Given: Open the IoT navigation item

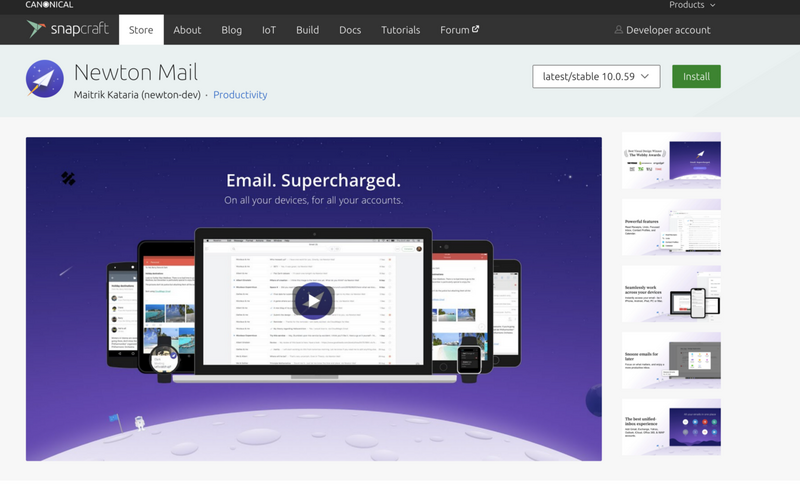Looking at the screenshot, I should 269,30.
